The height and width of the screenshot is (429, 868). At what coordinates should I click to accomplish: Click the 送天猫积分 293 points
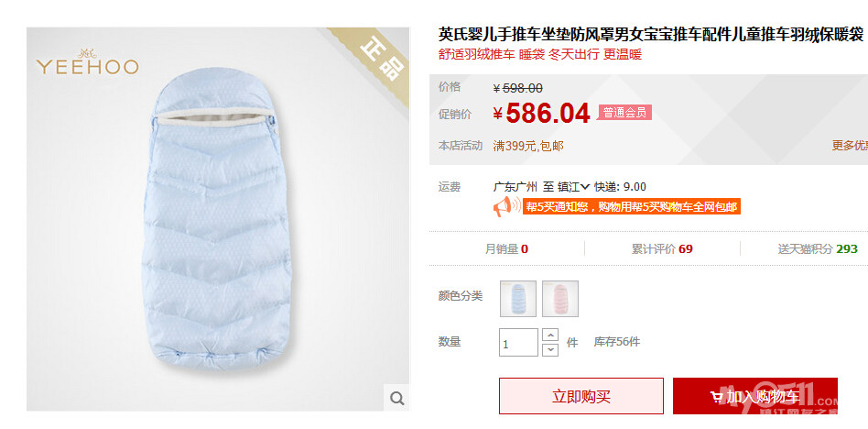(x=818, y=248)
